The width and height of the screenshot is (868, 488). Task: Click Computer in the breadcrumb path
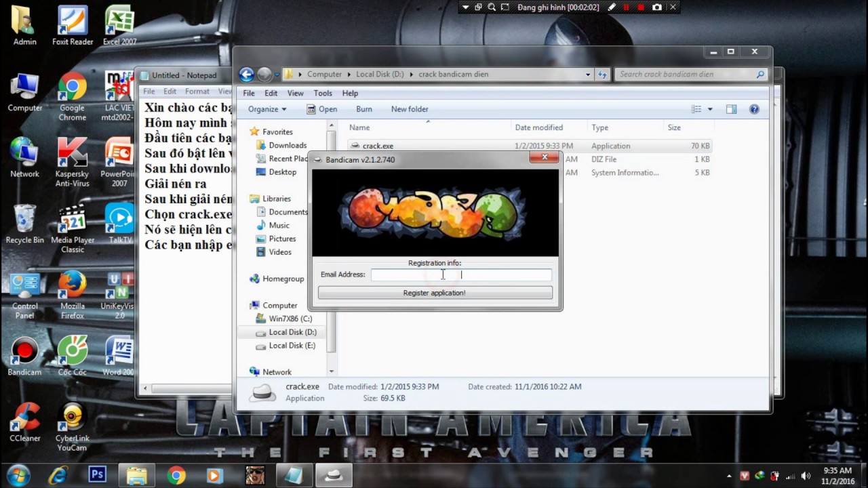tap(324, 74)
